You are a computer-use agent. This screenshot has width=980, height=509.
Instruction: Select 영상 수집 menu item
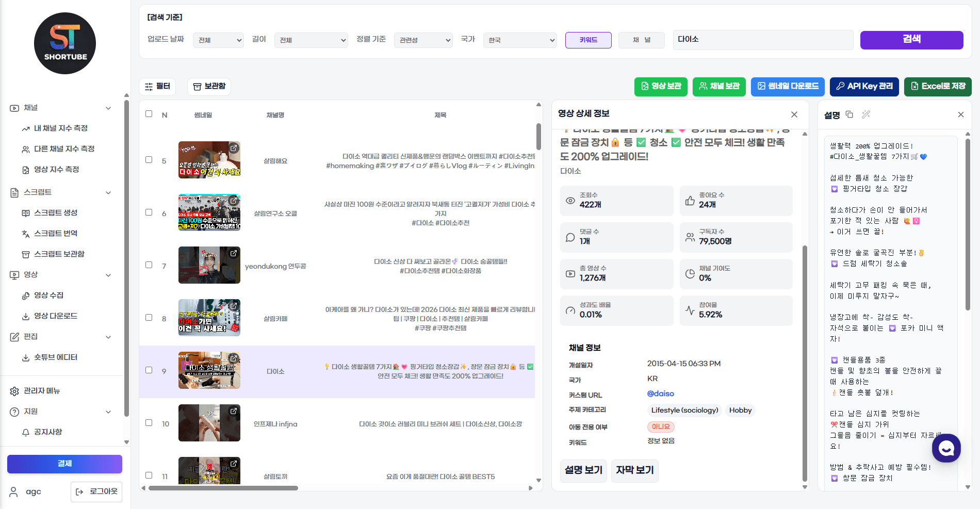48,295
